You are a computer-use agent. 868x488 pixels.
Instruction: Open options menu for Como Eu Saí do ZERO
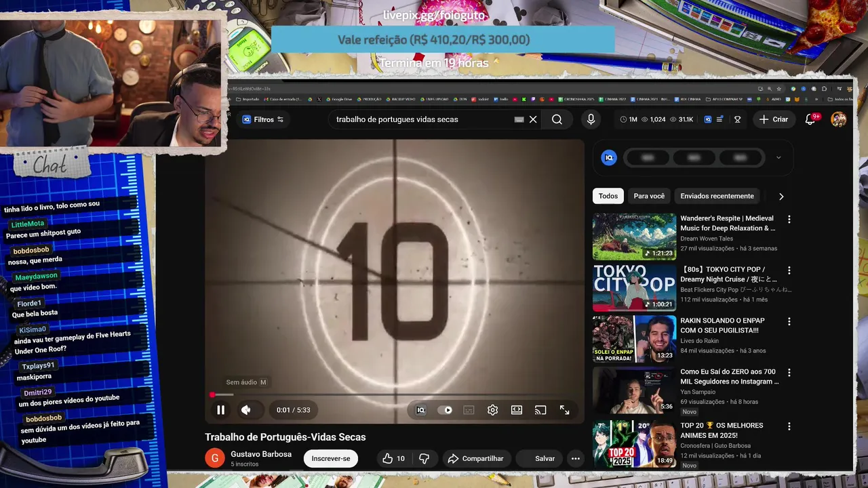[x=789, y=373]
